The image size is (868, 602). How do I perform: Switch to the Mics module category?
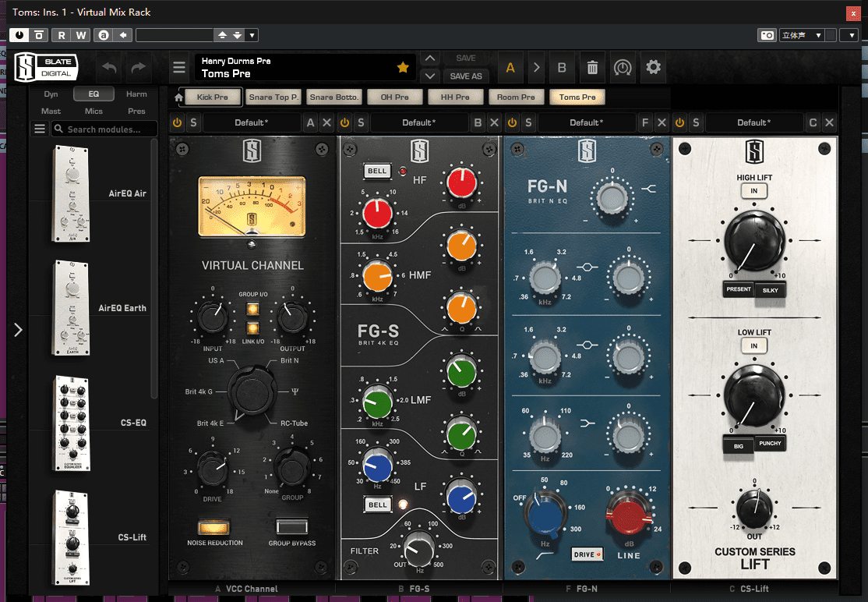point(94,111)
